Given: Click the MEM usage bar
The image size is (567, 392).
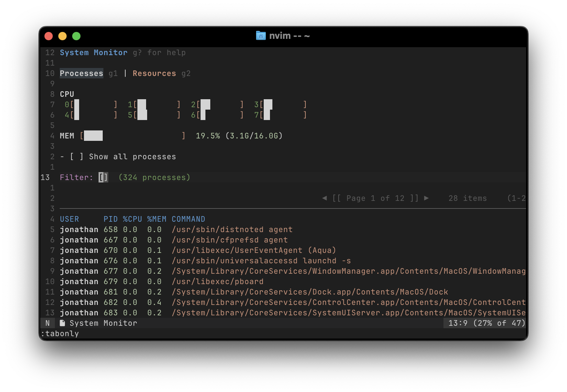Looking at the screenshot, I should (x=133, y=136).
